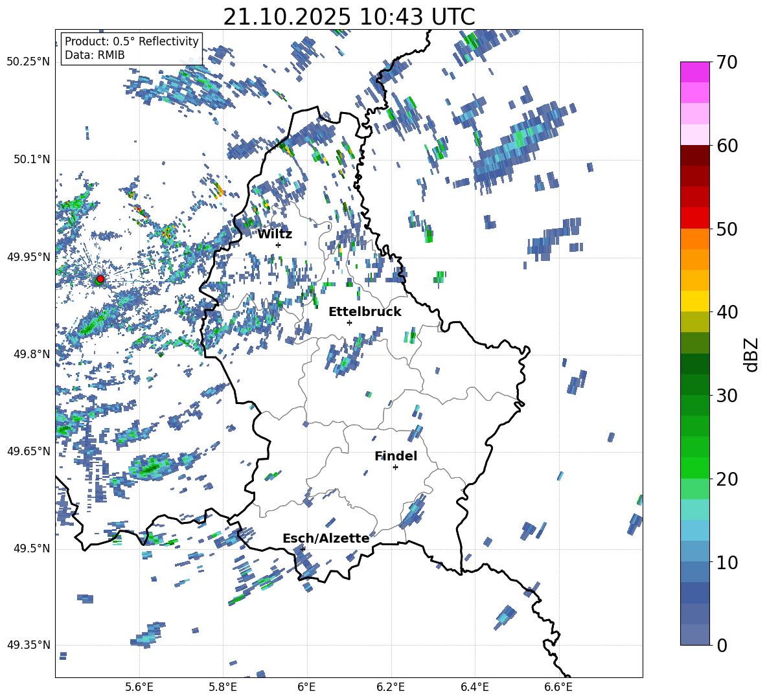Click the 6°E longitude label
The width and height of the screenshot is (767, 700).
[x=306, y=687]
